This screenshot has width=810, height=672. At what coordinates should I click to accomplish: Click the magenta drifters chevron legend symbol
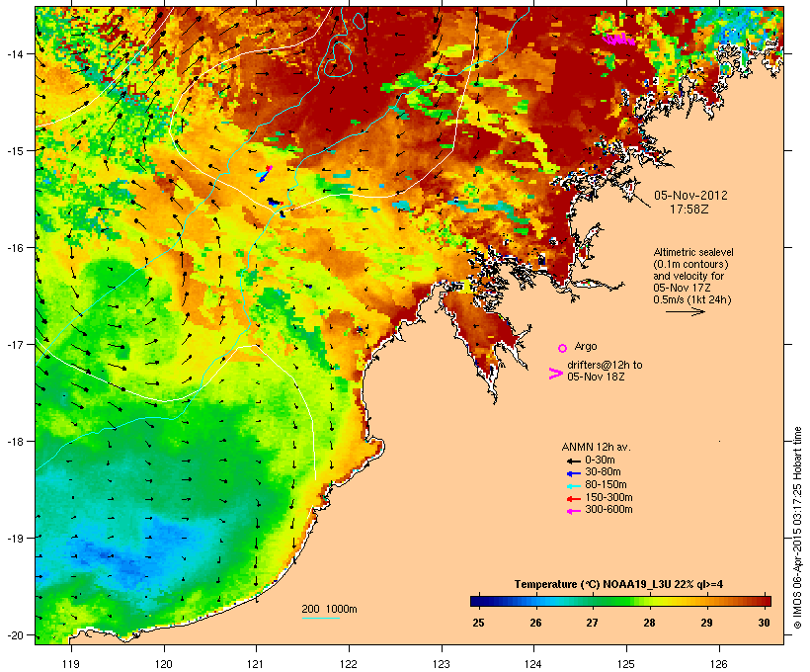click(x=555, y=374)
